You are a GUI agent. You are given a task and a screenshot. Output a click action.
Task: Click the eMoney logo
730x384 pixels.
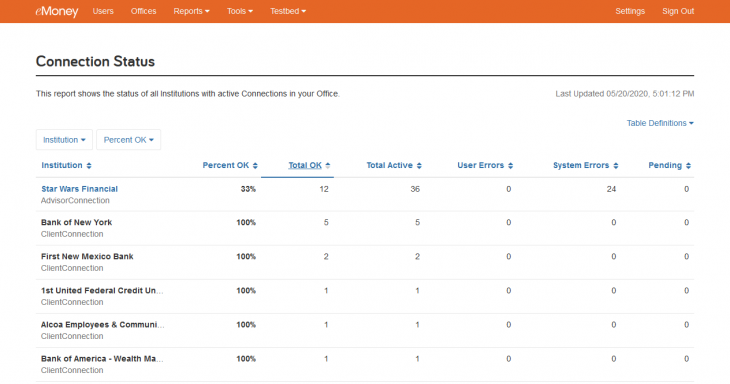tap(57, 11)
